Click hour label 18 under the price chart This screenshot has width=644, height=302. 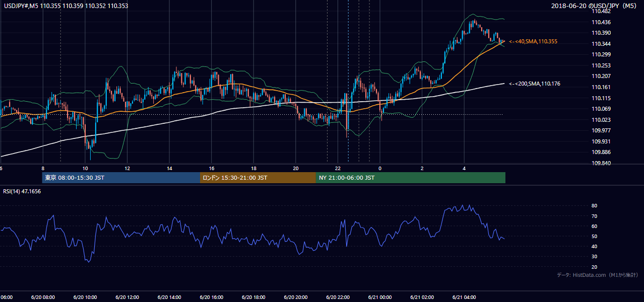(254, 169)
